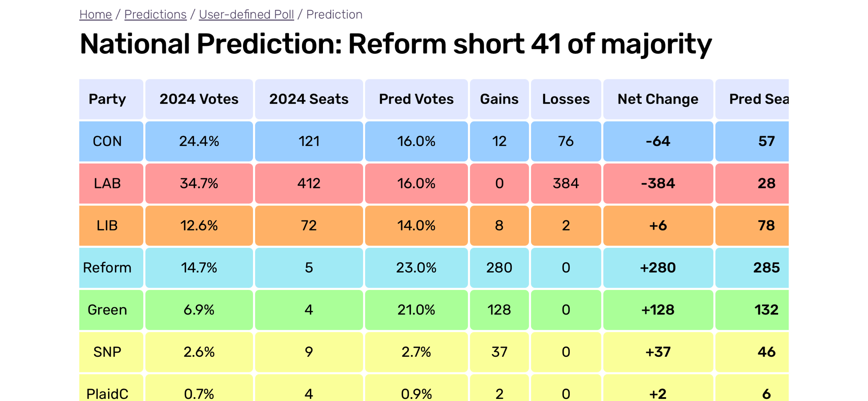Select the Losses column header
Image resolution: width=868 pixels, height=401 pixels.
tap(566, 99)
